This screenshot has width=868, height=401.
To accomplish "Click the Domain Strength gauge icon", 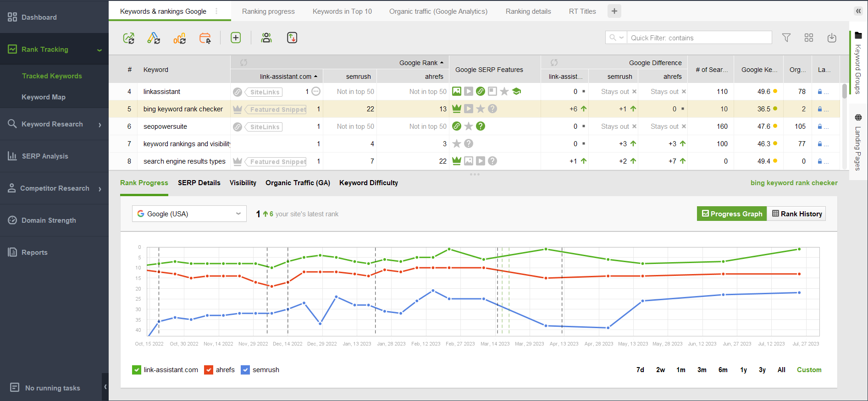I will point(12,220).
